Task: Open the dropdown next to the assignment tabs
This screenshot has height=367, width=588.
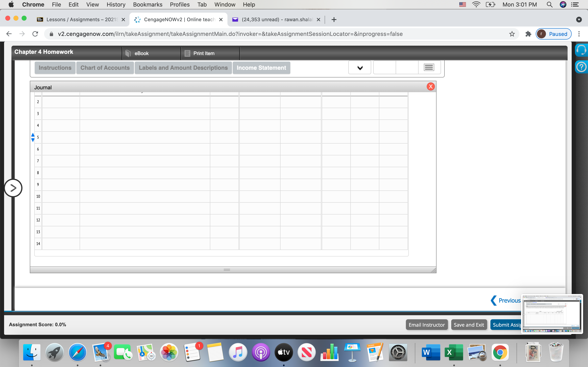Action: tap(360, 67)
